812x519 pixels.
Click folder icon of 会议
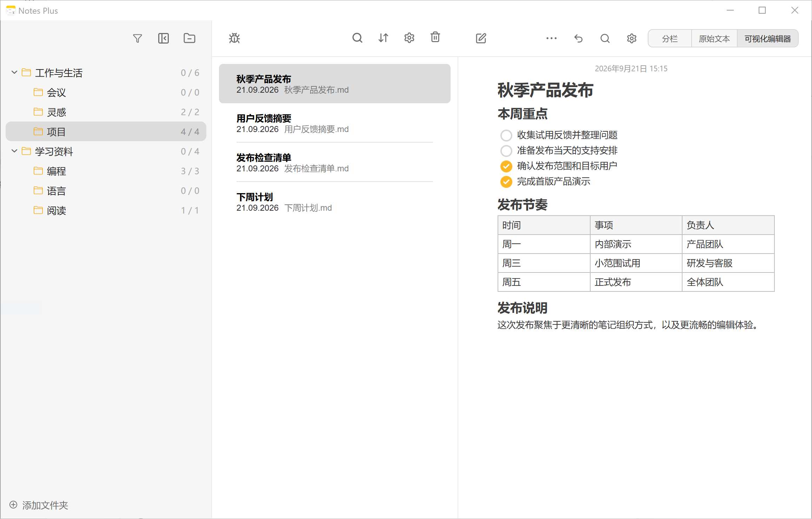[38, 92]
